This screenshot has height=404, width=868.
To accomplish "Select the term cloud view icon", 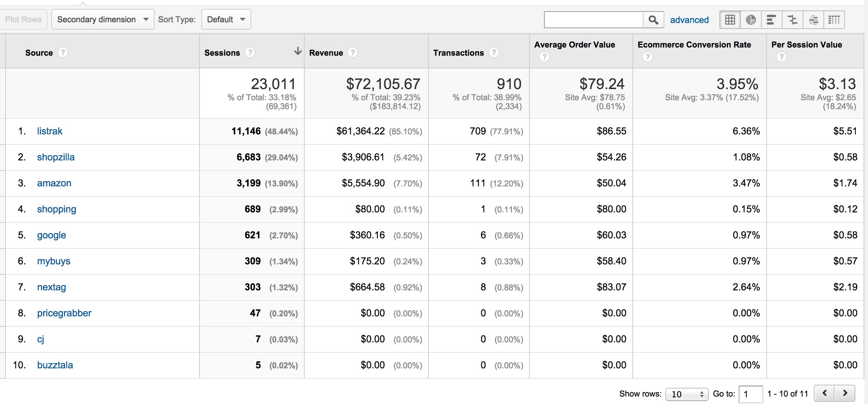I will [813, 20].
